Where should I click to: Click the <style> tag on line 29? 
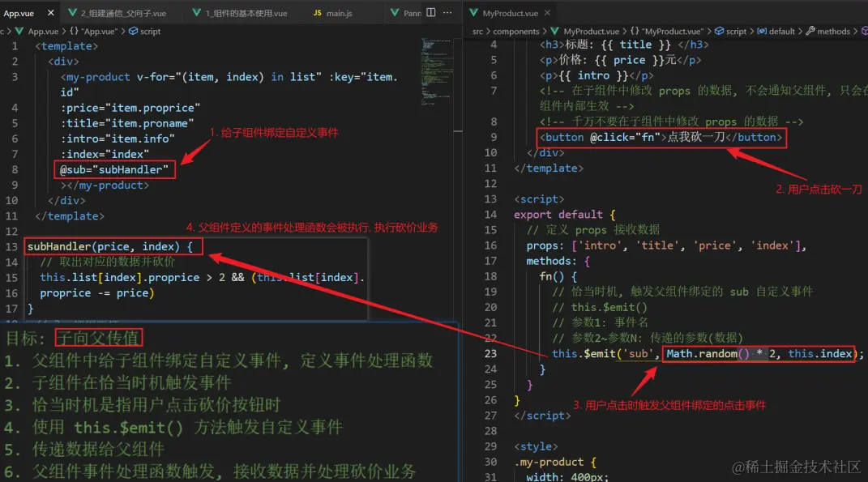(536, 446)
